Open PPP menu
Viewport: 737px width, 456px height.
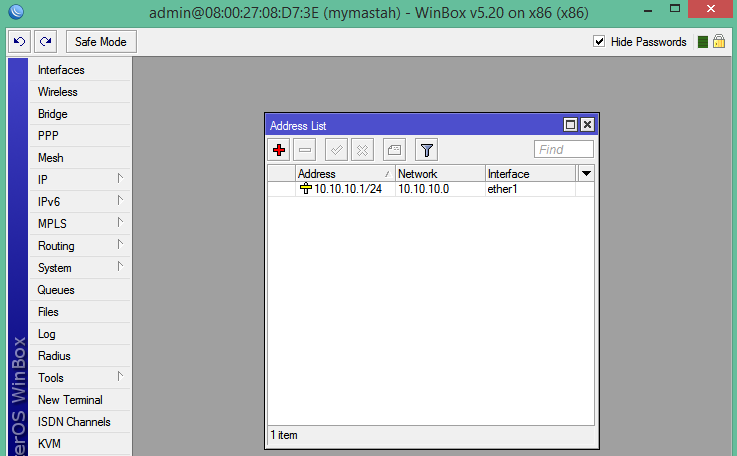(80, 136)
